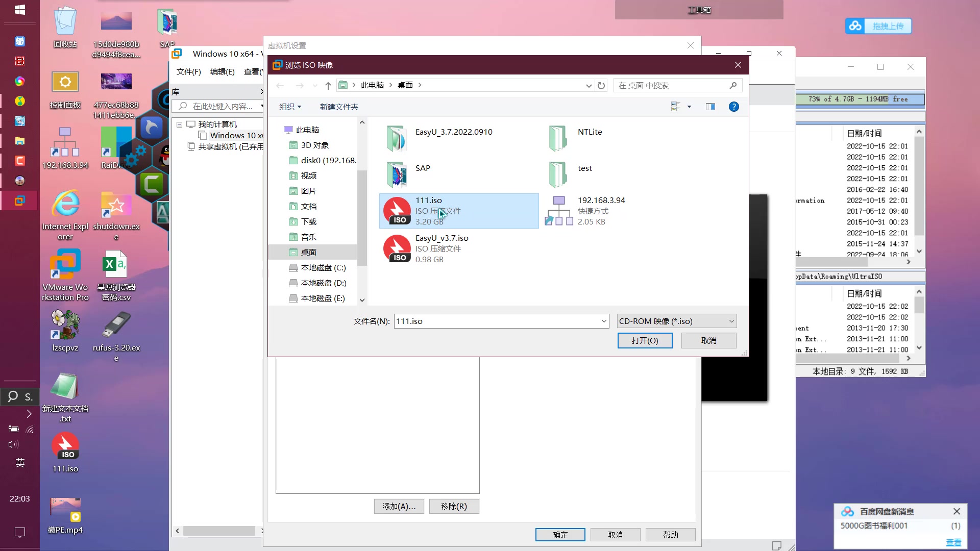Open the 组织 dropdown menu
Image resolution: width=980 pixels, height=551 pixels.
click(x=290, y=107)
